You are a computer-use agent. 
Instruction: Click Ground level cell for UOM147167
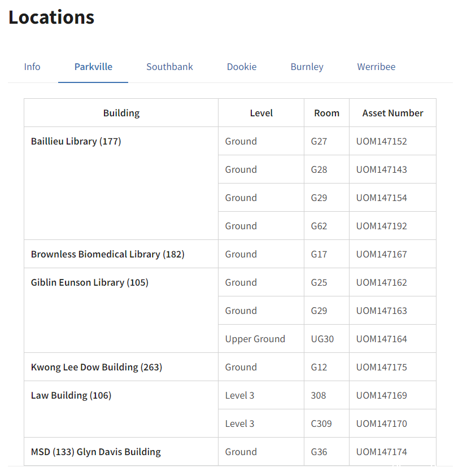tap(261, 254)
